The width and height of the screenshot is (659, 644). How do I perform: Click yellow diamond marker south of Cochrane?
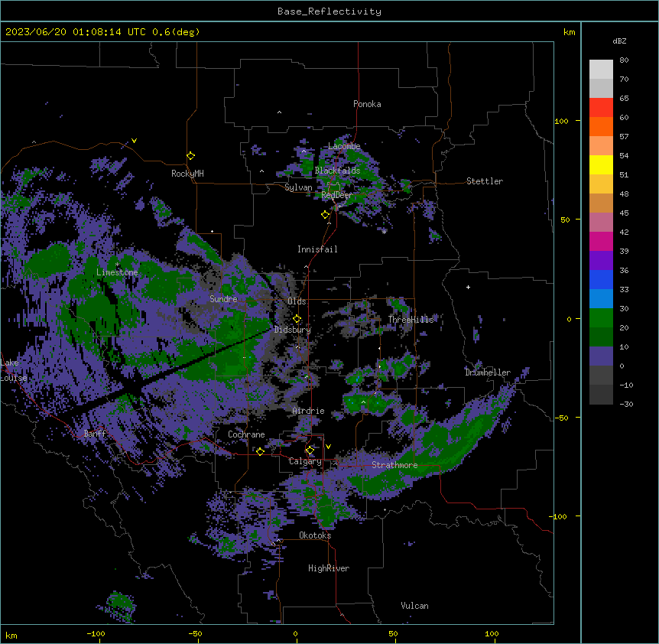(x=260, y=451)
